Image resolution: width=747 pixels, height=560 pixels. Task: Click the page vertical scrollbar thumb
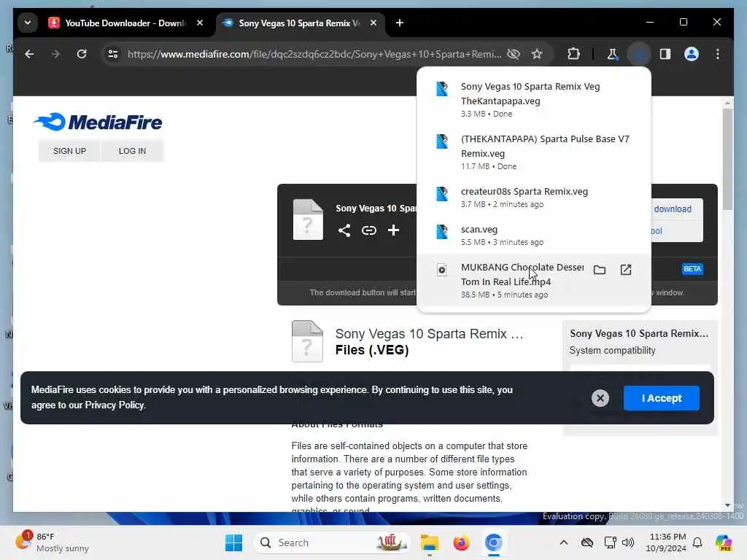click(x=727, y=159)
